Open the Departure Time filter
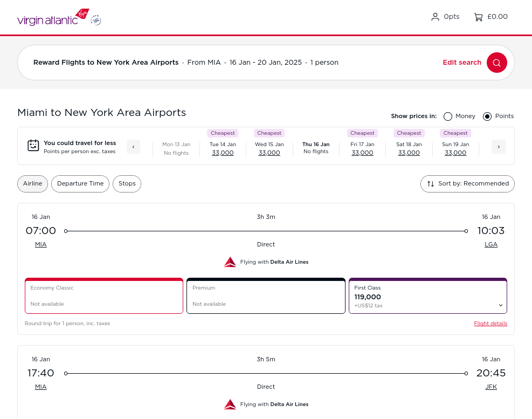Viewport: 532px width, 419px height. 80,184
